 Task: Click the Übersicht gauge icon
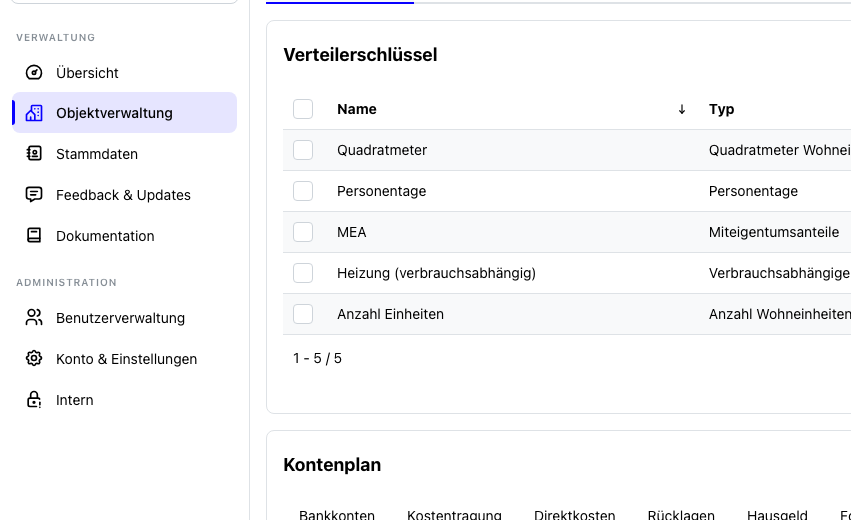tap(34, 72)
